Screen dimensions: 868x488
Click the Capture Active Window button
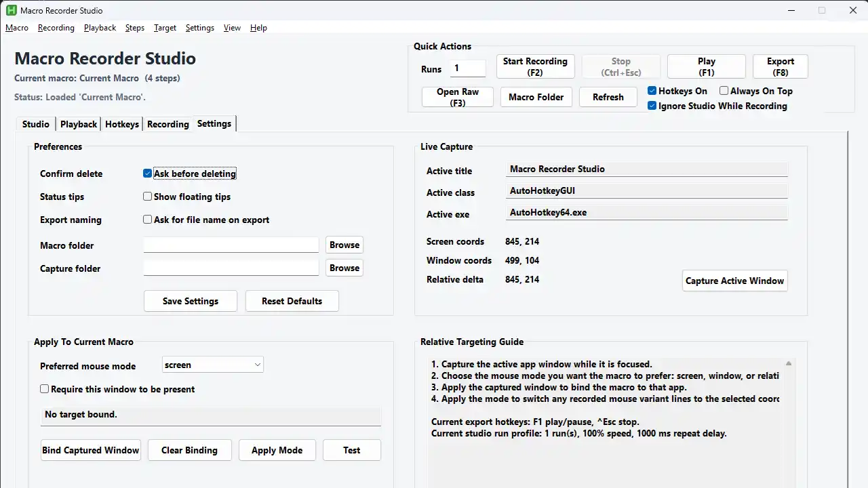click(x=734, y=281)
